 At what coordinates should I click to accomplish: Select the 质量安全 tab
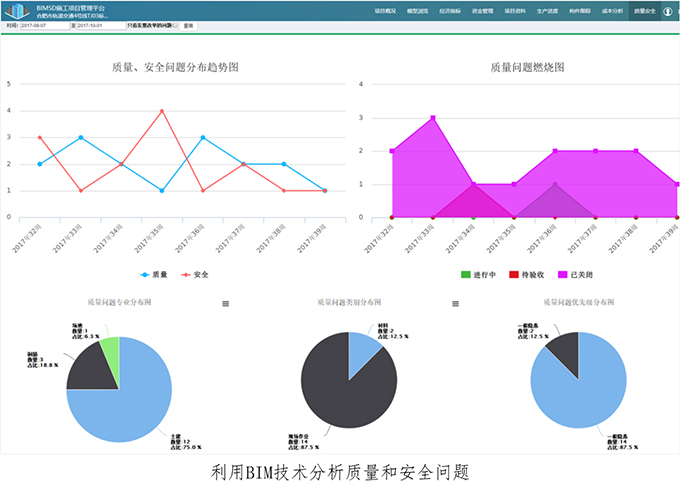[x=644, y=11]
